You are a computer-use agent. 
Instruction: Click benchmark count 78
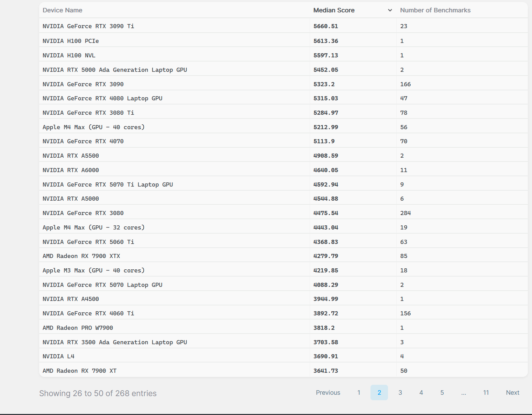coord(404,113)
